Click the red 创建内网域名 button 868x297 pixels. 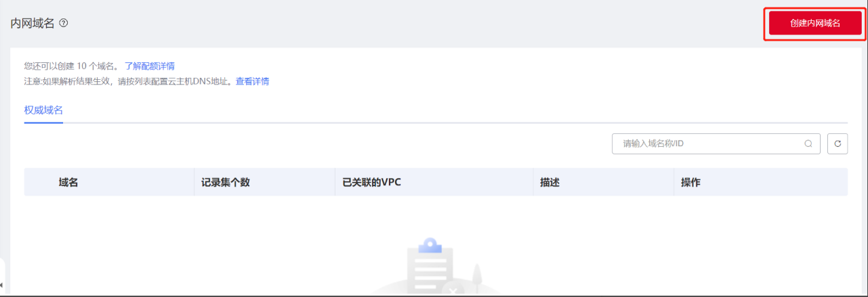pos(814,24)
